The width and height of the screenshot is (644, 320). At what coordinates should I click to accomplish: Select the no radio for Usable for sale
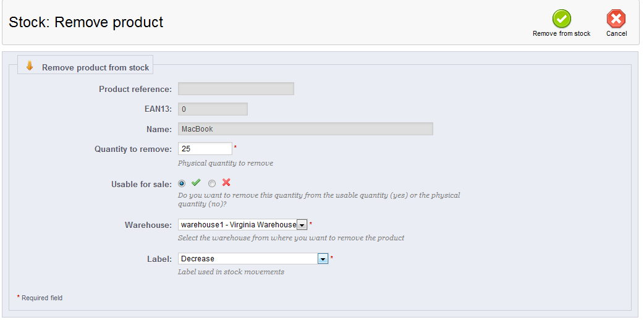point(211,183)
